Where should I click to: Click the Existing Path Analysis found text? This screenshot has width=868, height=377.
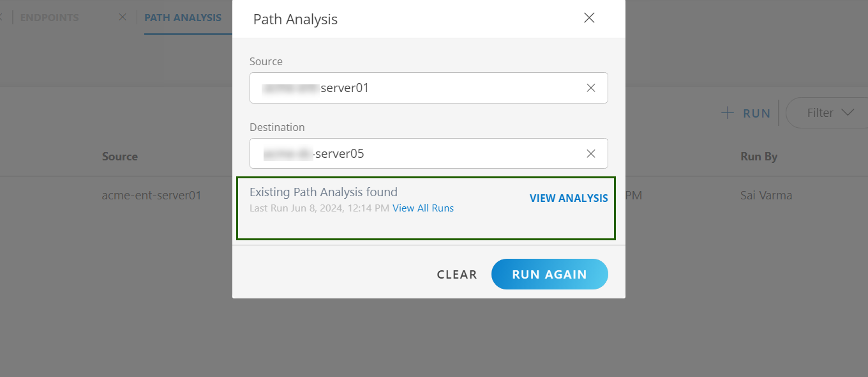[x=324, y=192]
